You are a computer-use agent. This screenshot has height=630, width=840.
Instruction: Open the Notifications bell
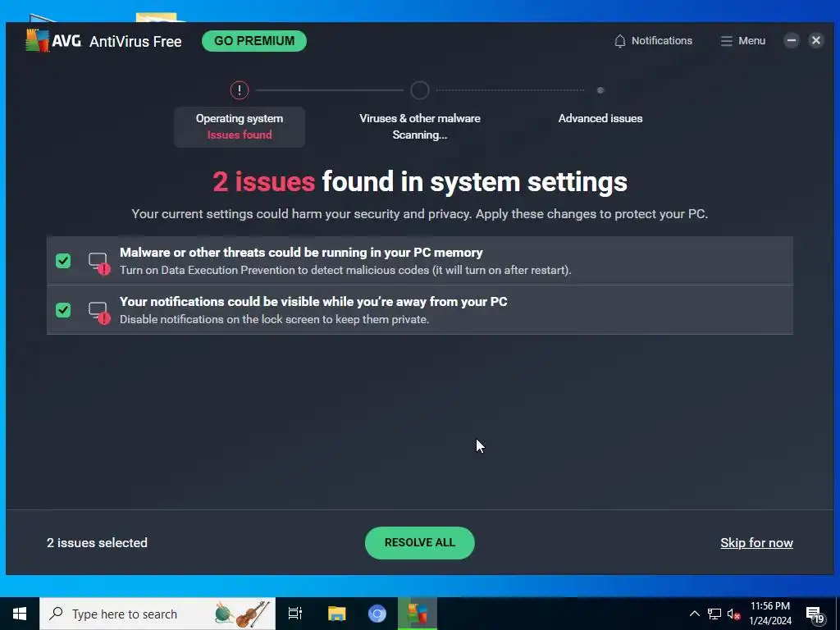pyautogui.click(x=652, y=41)
